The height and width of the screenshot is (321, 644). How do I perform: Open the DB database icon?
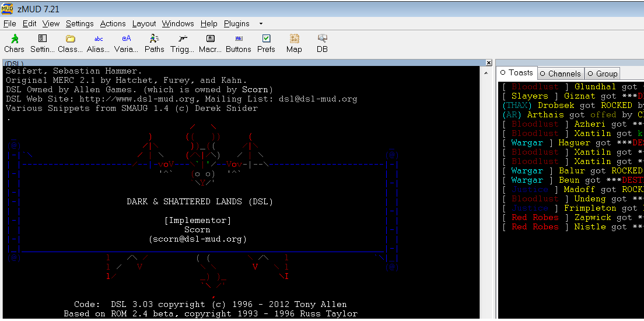(322, 44)
